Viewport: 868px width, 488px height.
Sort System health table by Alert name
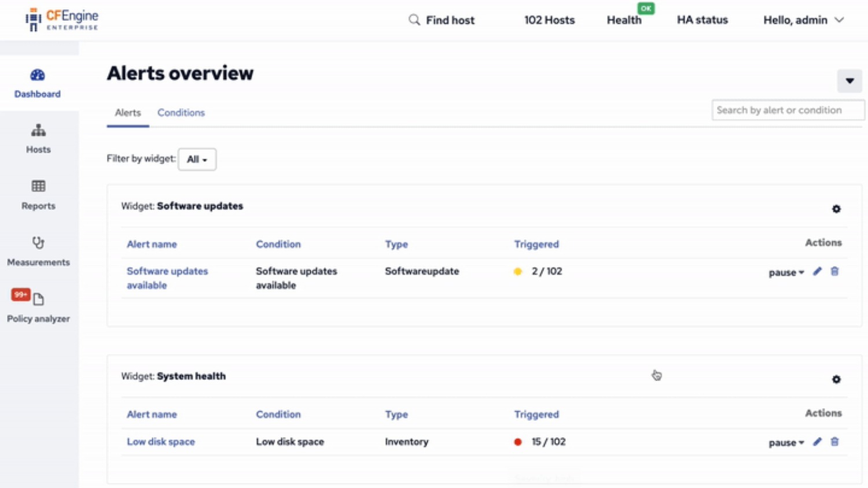[x=152, y=415]
